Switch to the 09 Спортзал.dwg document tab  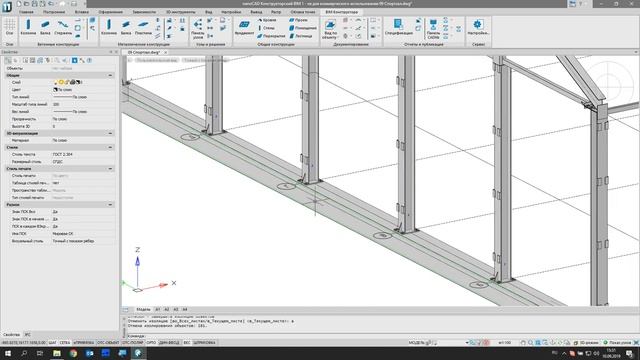144,53
